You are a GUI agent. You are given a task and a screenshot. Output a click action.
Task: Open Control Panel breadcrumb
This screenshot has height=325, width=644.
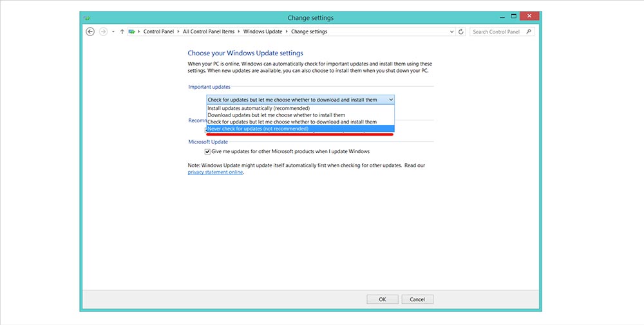pos(158,32)
